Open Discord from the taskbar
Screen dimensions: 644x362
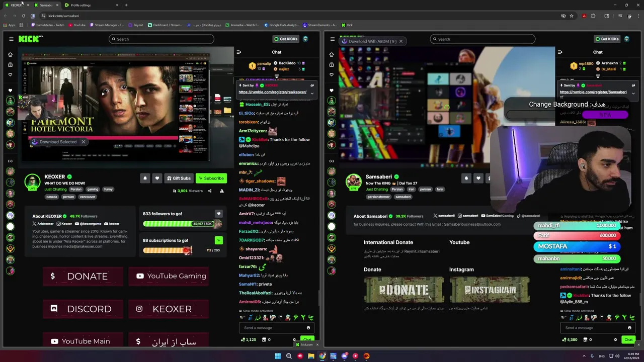click(x=344, y=356)
